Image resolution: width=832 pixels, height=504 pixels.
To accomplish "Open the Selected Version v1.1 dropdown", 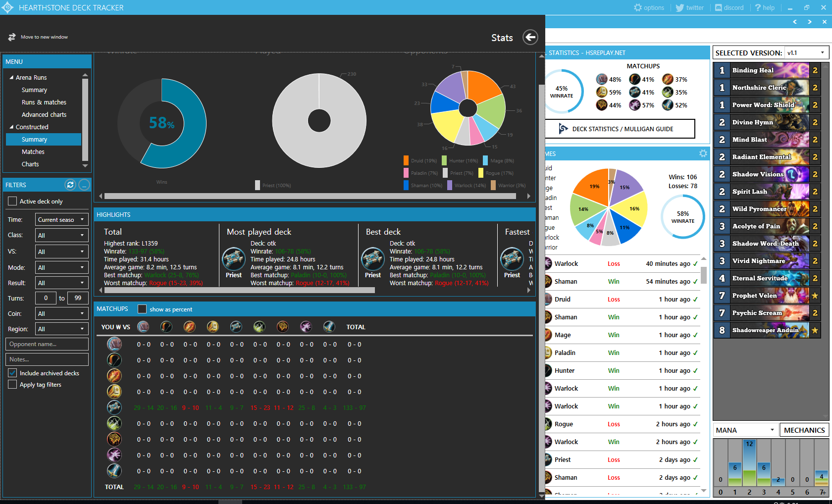I will pos(807,52).
